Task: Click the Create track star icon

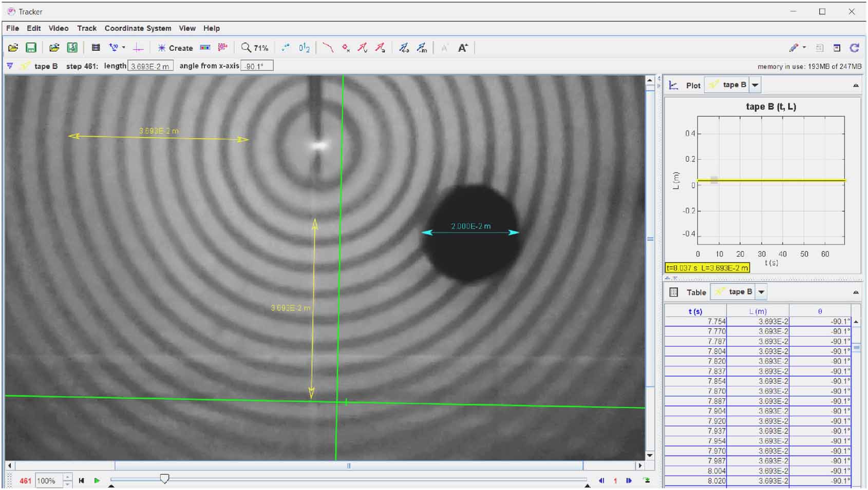Action: pos(161,48)
